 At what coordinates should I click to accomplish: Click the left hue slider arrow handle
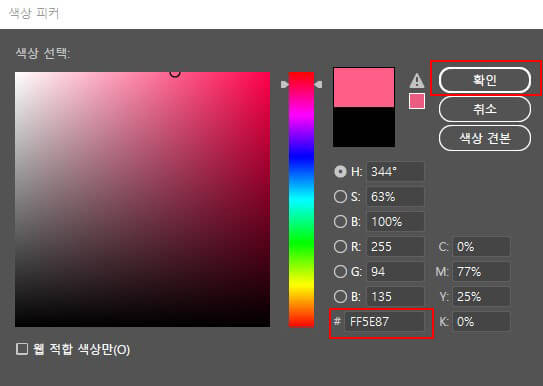coord(284,84)
